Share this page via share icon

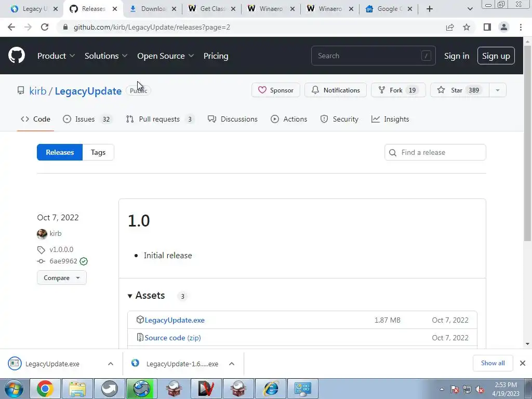point(450,27)
